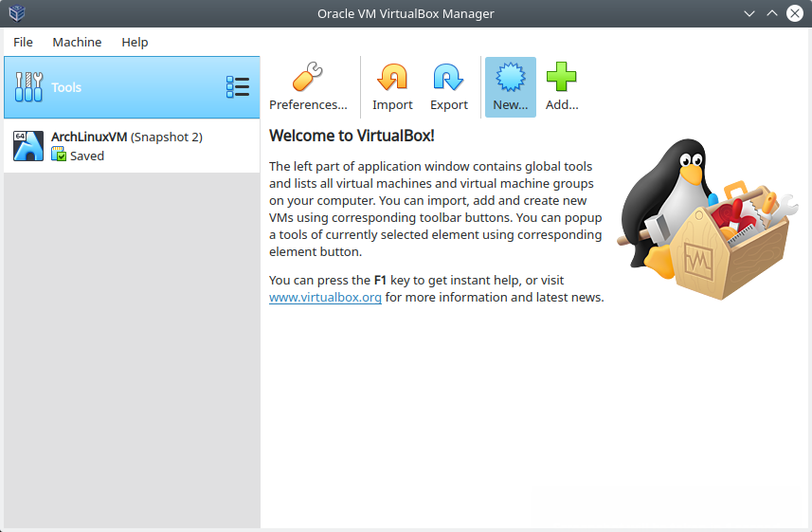The height and width of the screenshot is (532, 812).
Task: Click the 'Saved' status text
Action: pyautogui.click(x=87, y=156)
